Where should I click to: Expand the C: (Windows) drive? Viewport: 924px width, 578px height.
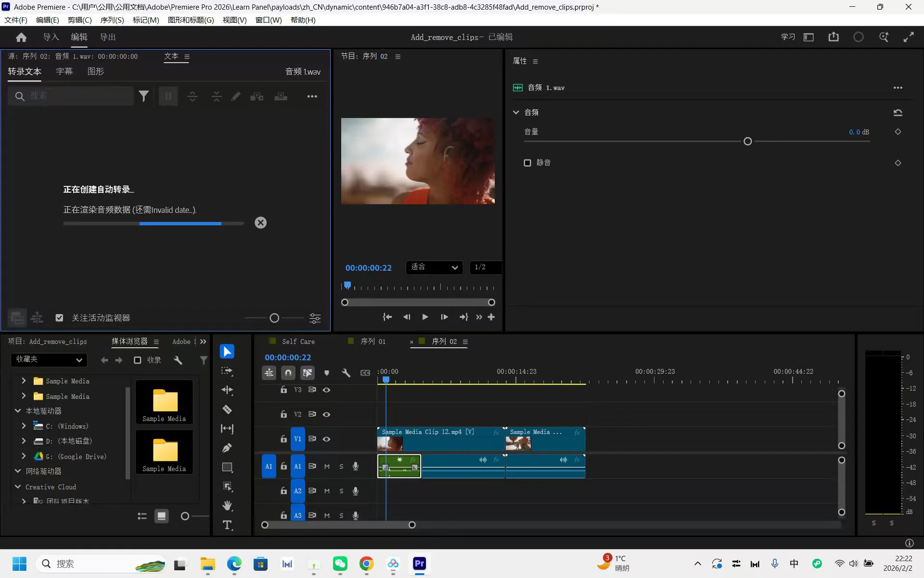[x=24, y=426]
